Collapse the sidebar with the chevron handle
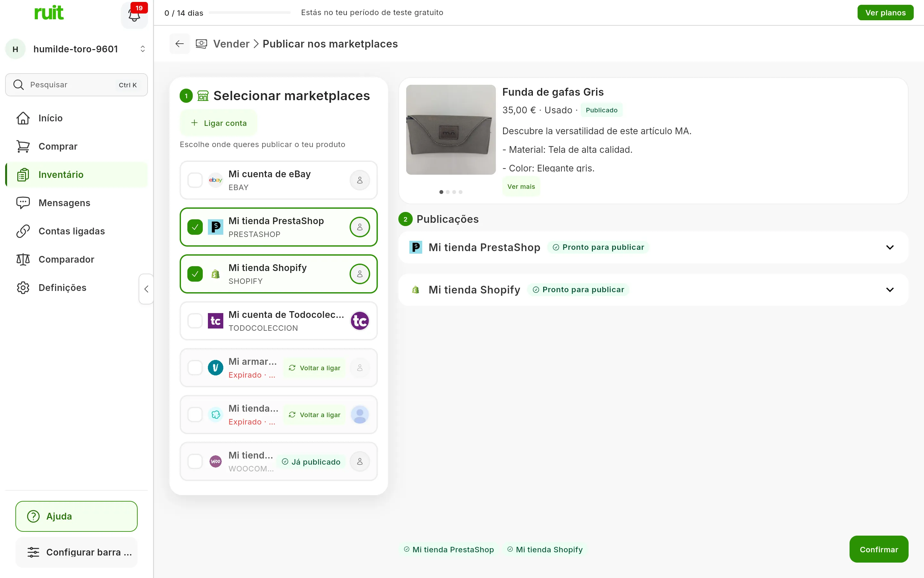 (x=146, y=289)
